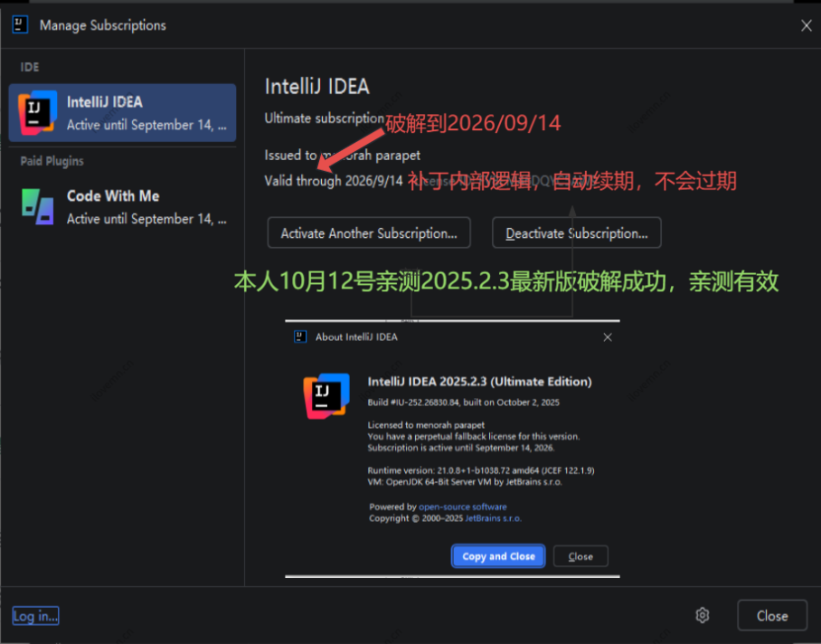Viewport: 821px width, 644px height.
Task: Click the JetBrains icon in the title bar
Action: [20, 24]
